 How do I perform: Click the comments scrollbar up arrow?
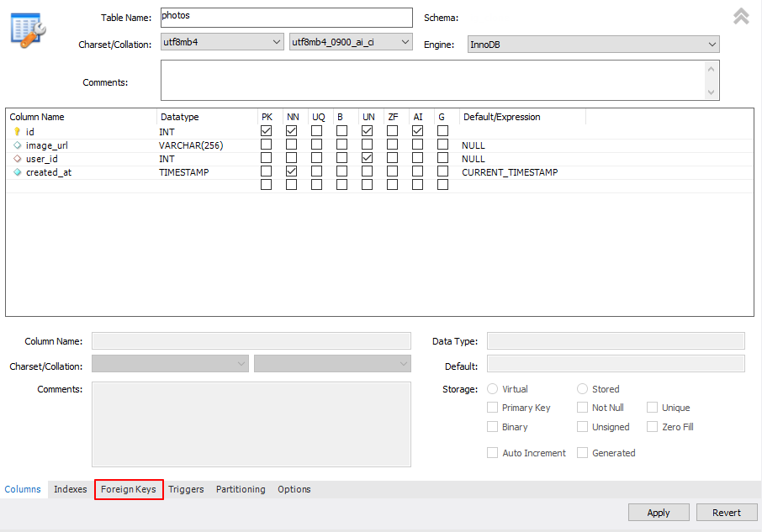(712, 69)
